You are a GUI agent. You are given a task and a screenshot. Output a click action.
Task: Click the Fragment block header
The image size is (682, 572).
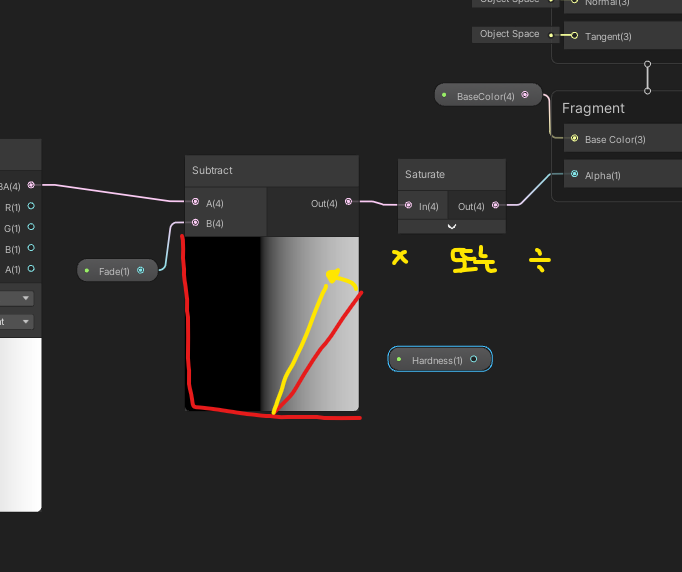[593, 108]
